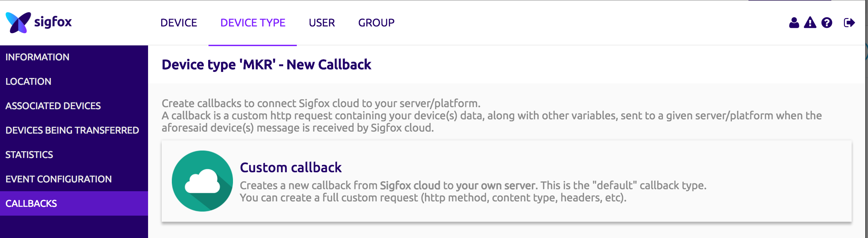Open EVENT CONFIGURATION sidebar item
This screenshot has height=238, width=868.
click(58, 179)
